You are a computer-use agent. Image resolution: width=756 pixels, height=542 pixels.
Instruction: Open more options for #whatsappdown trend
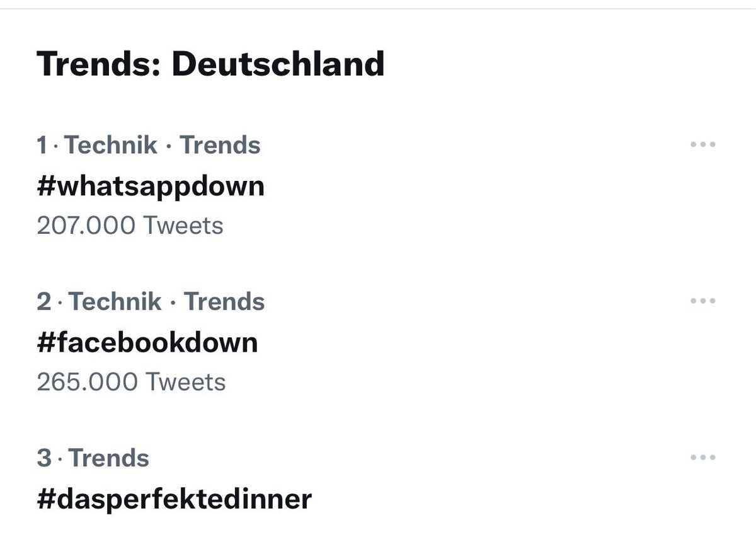703,145
